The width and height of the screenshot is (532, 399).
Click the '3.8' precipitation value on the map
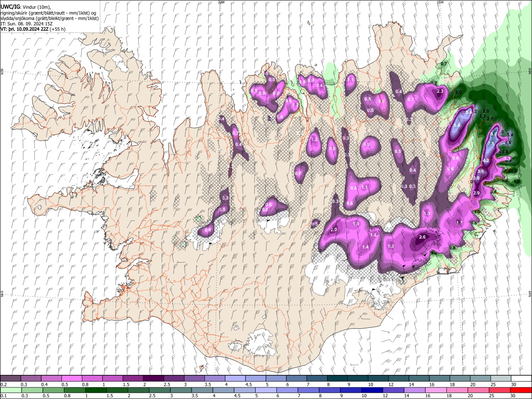(476, 178)
